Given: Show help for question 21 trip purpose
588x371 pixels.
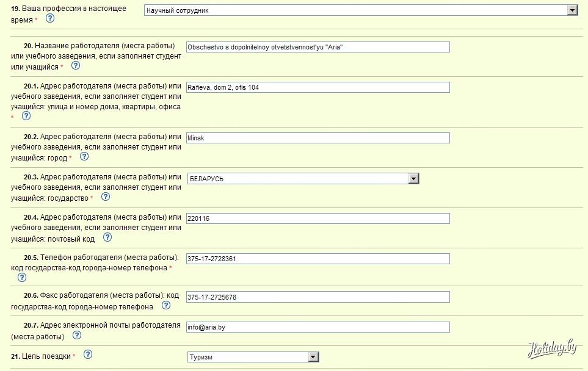Looking at the screenshot, I should point(87,355).
